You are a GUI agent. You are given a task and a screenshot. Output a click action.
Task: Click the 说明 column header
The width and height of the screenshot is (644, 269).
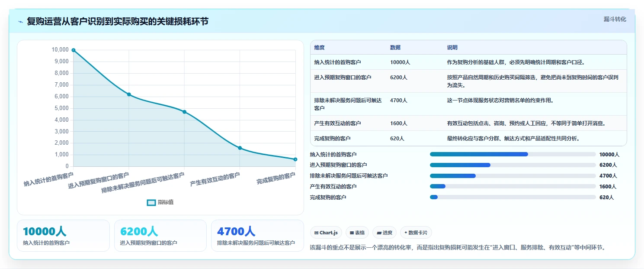click(x=452, y=48)
